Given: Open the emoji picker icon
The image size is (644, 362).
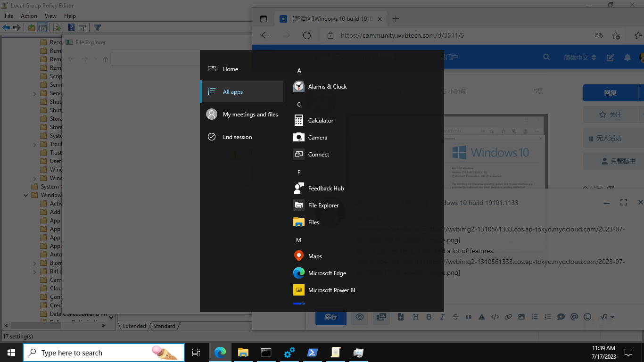Looking at the screenshot, I should tap(587, 317).
